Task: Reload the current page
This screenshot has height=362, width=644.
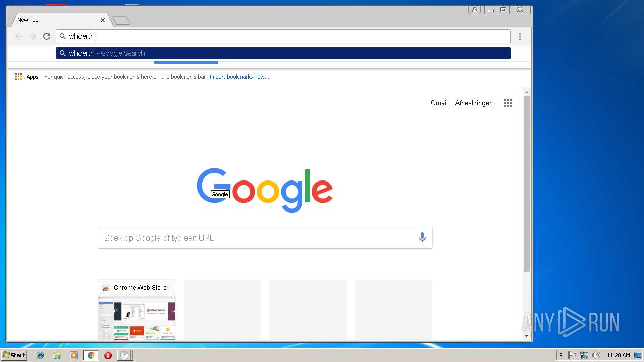Action: (x=47, y=36)
